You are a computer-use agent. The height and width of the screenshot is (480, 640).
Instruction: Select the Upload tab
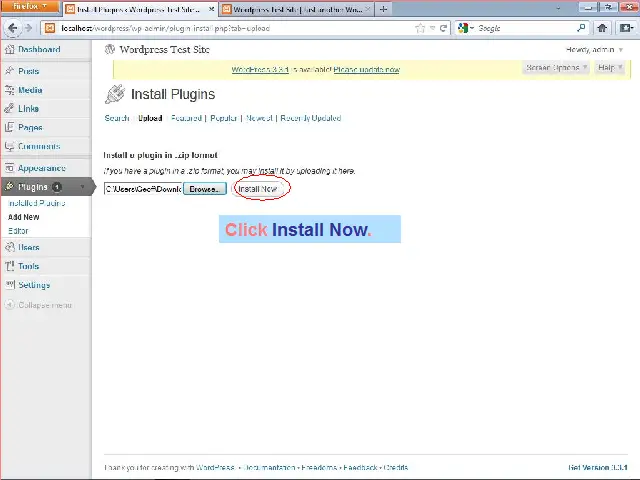(150, 118)
